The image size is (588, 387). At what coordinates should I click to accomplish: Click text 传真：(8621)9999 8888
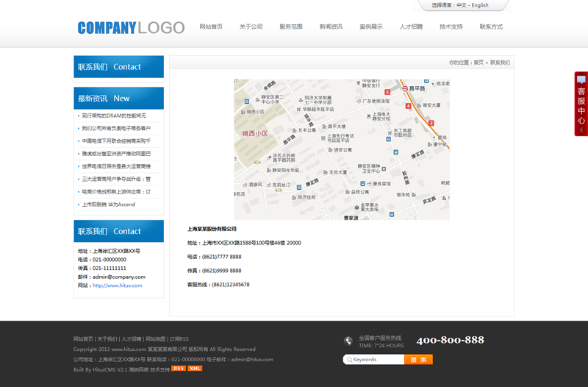[215, 271]
